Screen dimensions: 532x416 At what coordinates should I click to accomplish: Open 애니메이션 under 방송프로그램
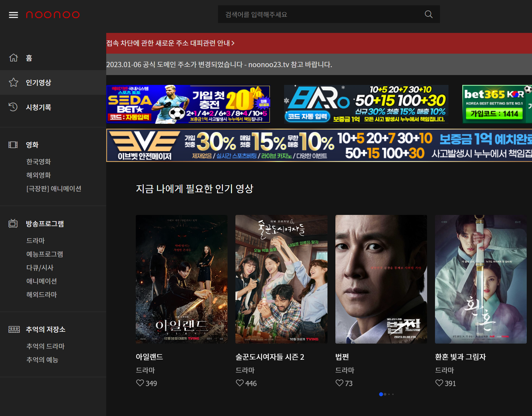pos(41,281)
